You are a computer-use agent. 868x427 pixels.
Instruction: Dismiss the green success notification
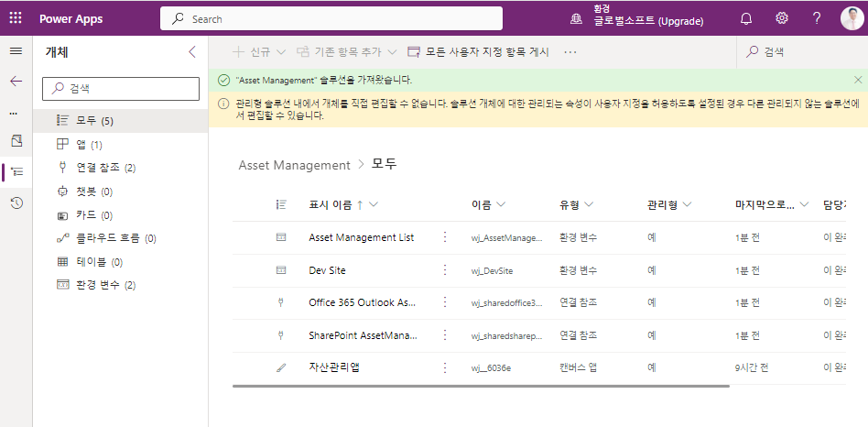(858, 80)
